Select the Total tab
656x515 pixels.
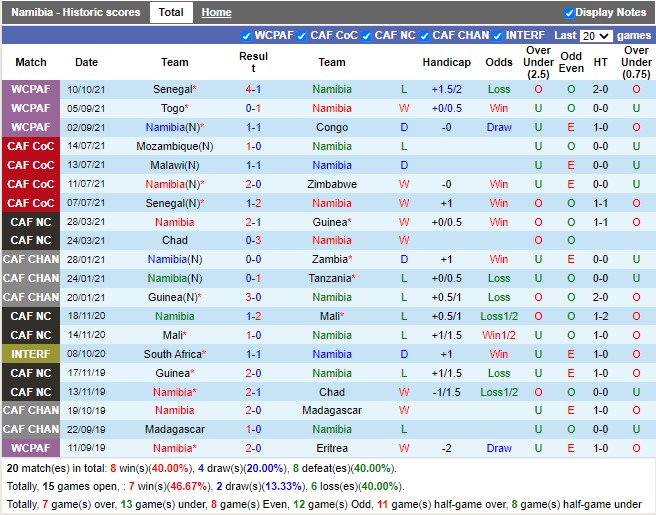pos(171,13)
